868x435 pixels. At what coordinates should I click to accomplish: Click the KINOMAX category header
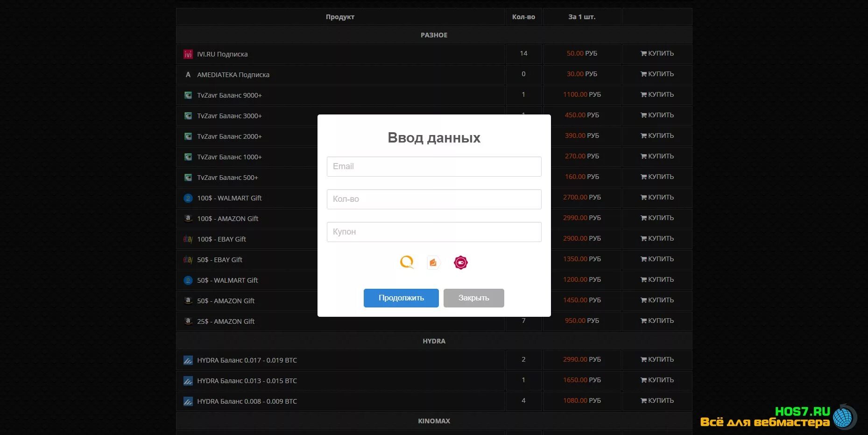(434, 421)
